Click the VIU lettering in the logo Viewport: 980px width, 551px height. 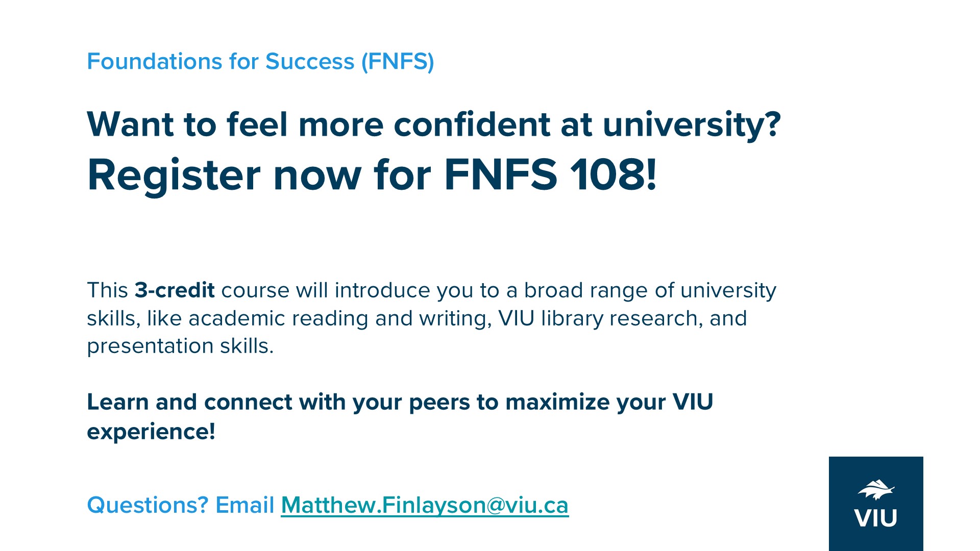[876, 518]
